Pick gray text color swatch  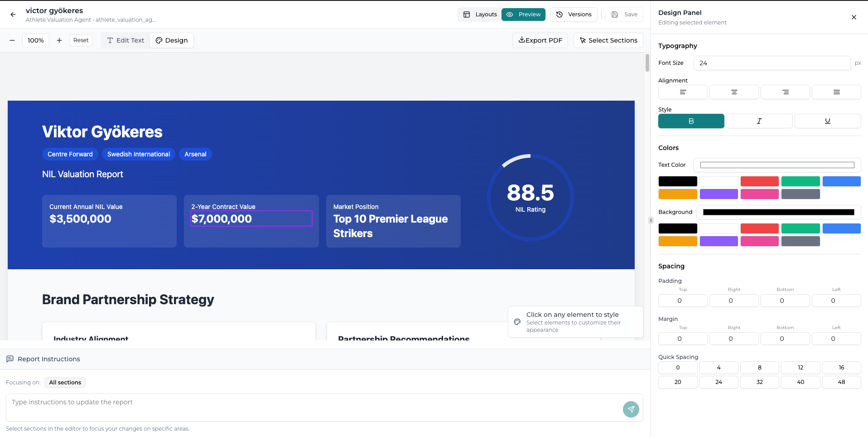800,194
